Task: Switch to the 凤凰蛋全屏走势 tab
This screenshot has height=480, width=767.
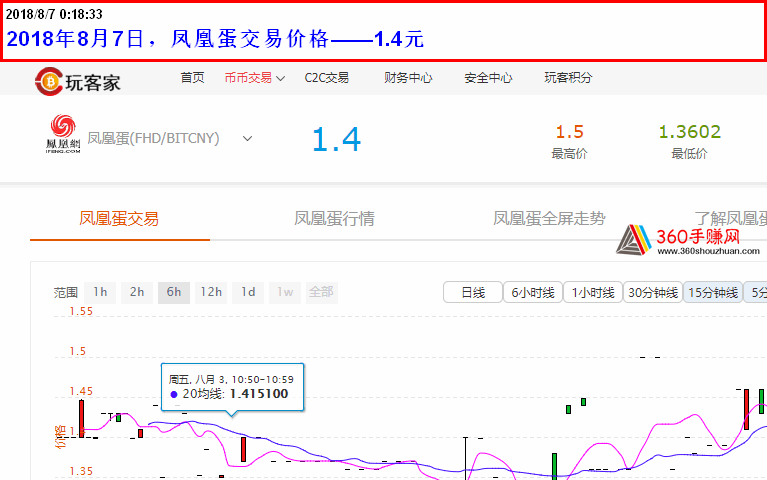Action: point(549,219)
